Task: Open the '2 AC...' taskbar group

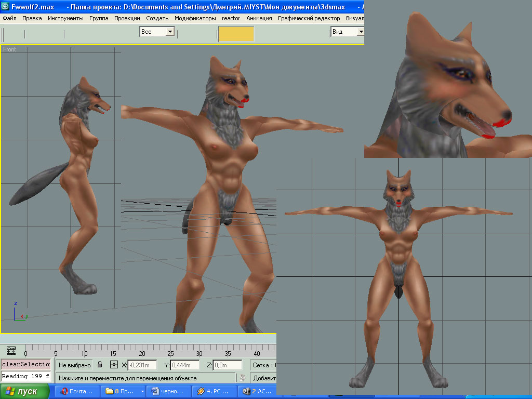Action: pos(257,391)
